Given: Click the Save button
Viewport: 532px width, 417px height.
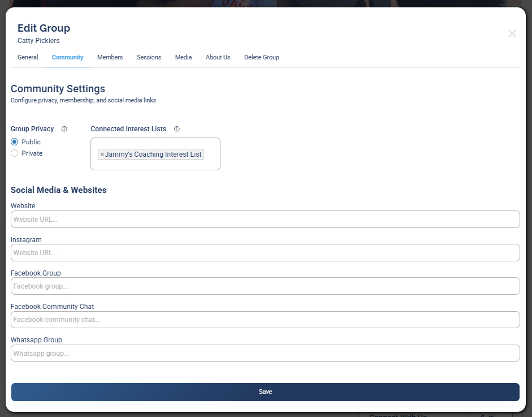Looking at the screenshot, I should [265, 392].
